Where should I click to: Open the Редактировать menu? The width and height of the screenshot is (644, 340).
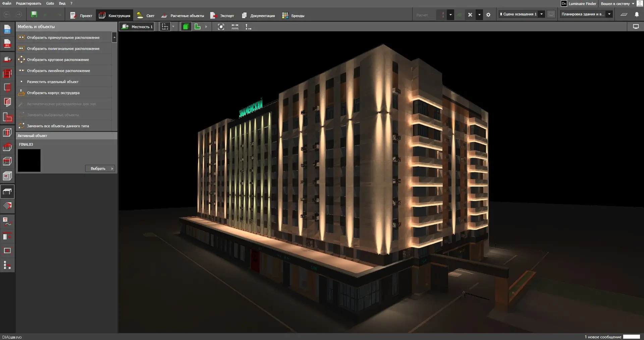pos(29,3)
